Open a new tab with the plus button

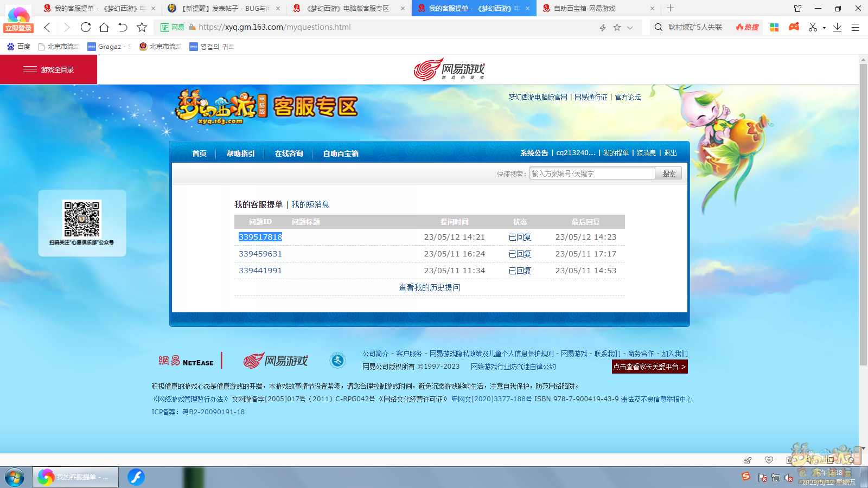(x=670, y=8)
